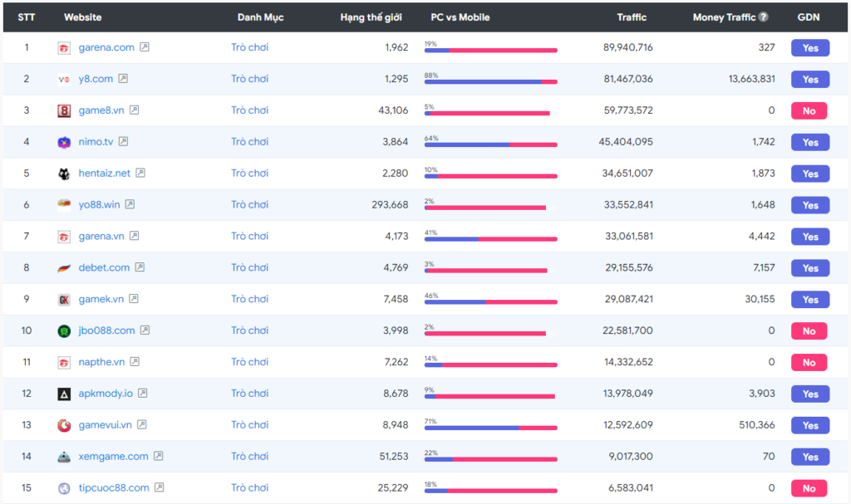Click the external link icon beside garena.com
The width and height of the screenshot is (851, 504).
pyautogui.click(x=145, y=47)
